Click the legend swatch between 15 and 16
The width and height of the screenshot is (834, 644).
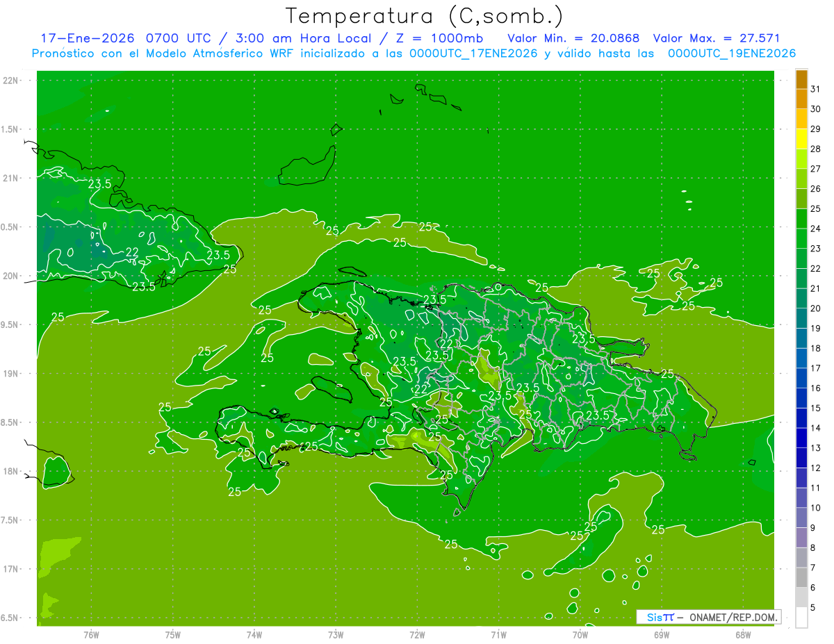(801, 398)
